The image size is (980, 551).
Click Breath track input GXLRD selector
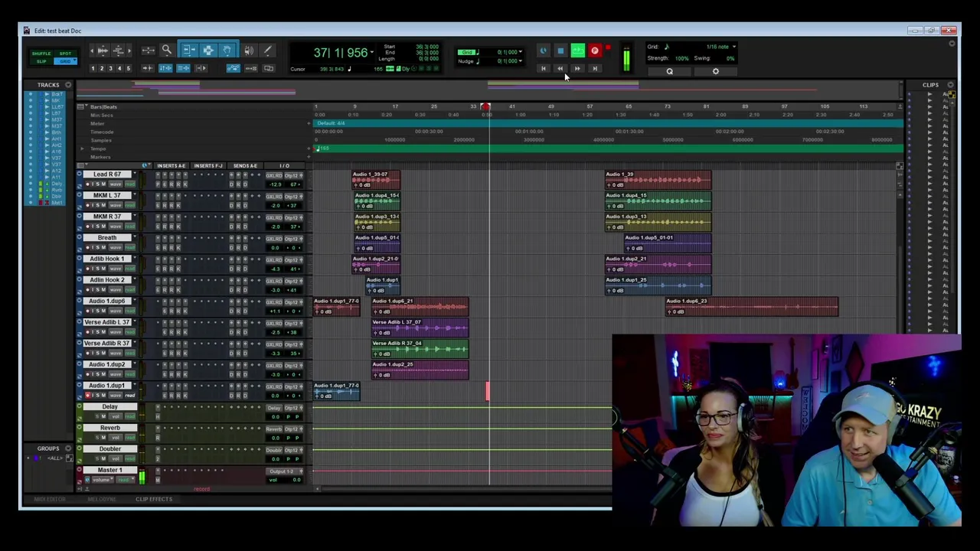pos(274,239)
